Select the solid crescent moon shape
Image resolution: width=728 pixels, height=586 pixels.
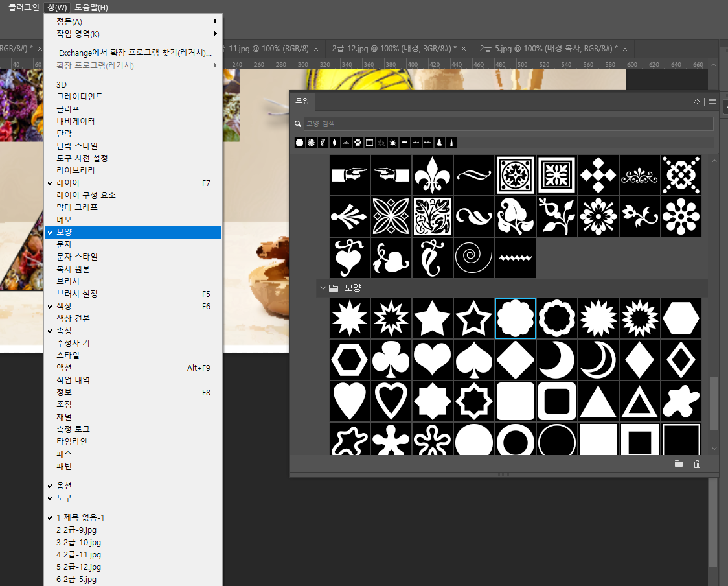pos(556,360)
